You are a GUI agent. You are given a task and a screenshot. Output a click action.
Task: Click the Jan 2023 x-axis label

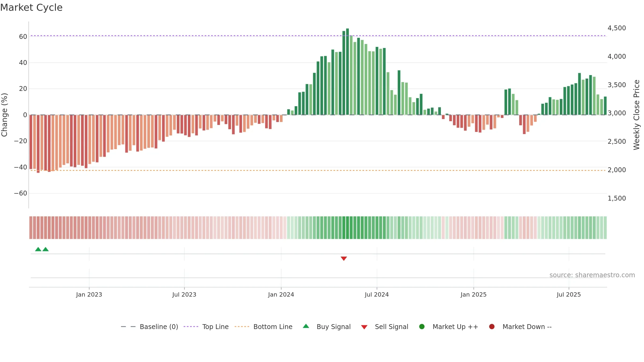(89, 294)
